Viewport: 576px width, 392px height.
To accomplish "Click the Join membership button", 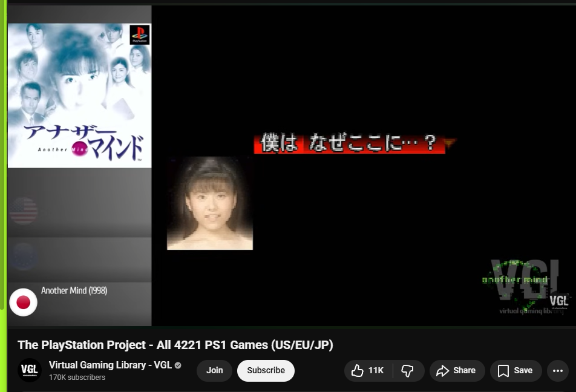I will click(x=215, y=370).
